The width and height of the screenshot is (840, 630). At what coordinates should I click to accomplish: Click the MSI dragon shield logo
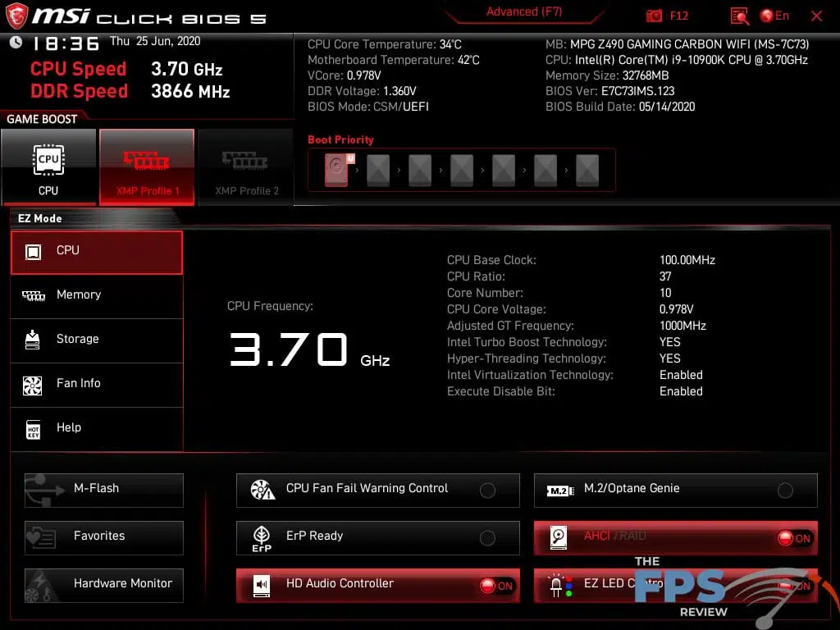point(16,15)
